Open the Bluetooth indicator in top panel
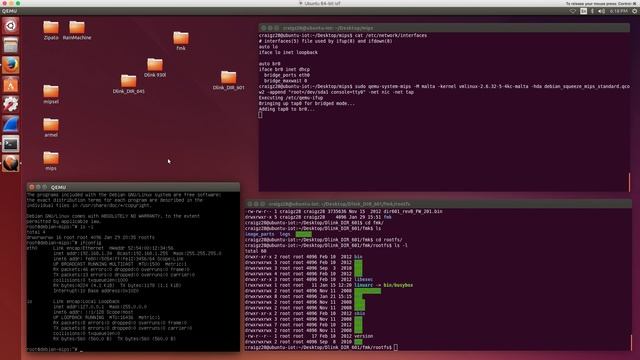The width and height of the screenshot is (640, 360). [593, 11]
